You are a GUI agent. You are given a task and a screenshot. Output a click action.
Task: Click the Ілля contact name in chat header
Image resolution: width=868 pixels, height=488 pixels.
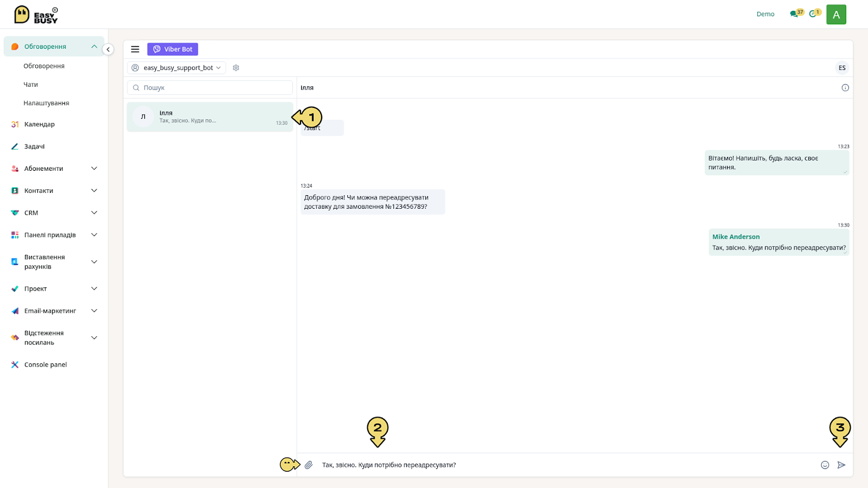(x=307, y=88)
